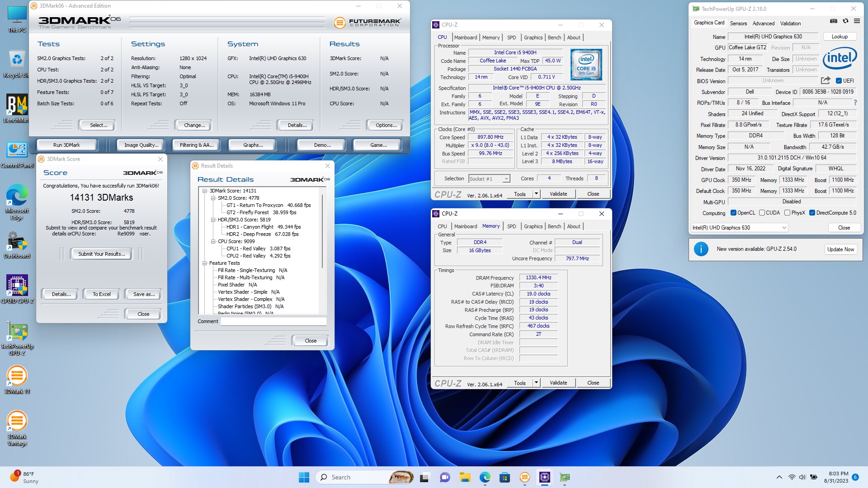Image resolution: width=868 pixels, height=488 pixels.
Task: Open the Tools dropdown arrow in the bottom CPU-Z window
Action: [536, 383]
